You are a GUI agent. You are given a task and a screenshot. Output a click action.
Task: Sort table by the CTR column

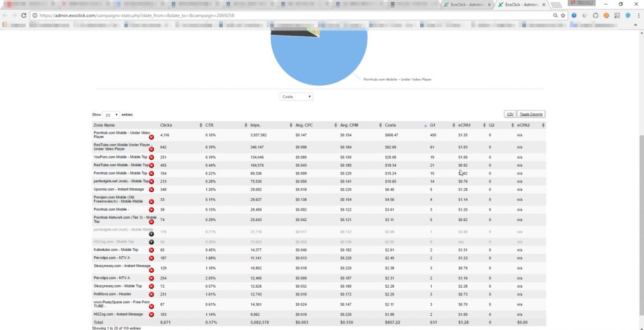(226, 125)
